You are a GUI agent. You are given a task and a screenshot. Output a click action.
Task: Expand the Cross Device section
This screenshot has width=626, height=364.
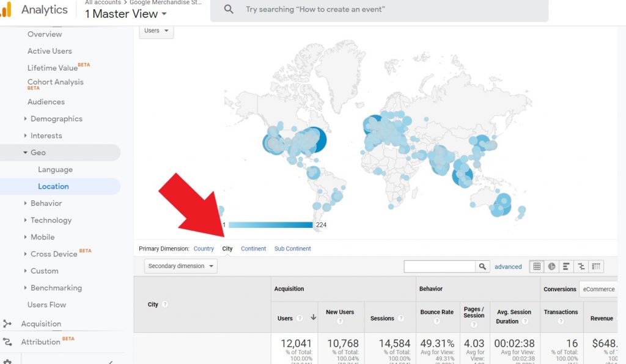[x=54, y=254]
